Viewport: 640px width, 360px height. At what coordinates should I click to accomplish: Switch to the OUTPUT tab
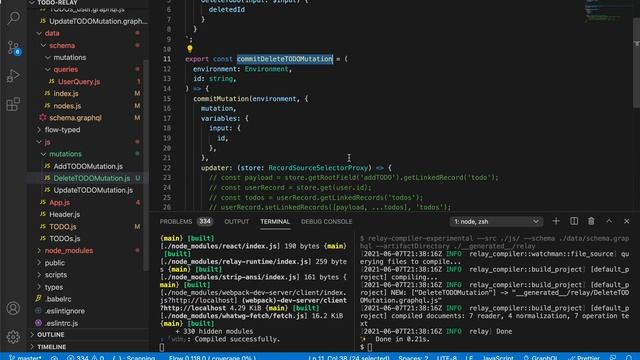(236, 222)
